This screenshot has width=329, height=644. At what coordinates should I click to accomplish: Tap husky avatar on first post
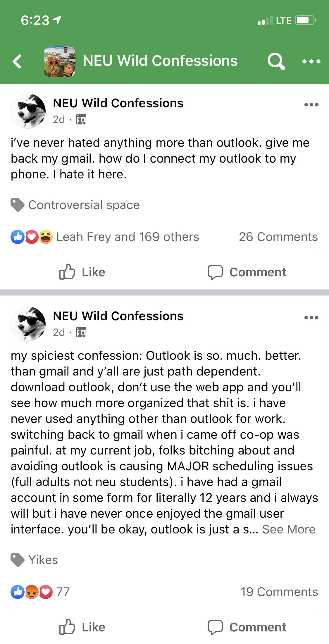(x=28, y=111)
